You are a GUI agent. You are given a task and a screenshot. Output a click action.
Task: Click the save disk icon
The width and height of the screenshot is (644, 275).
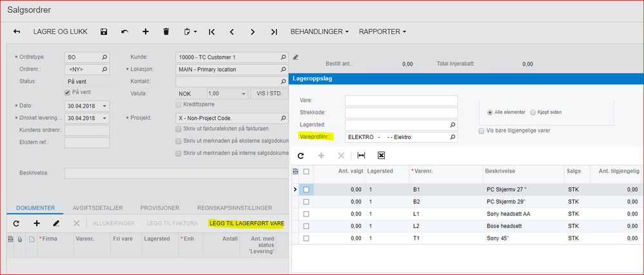point(104,32)
